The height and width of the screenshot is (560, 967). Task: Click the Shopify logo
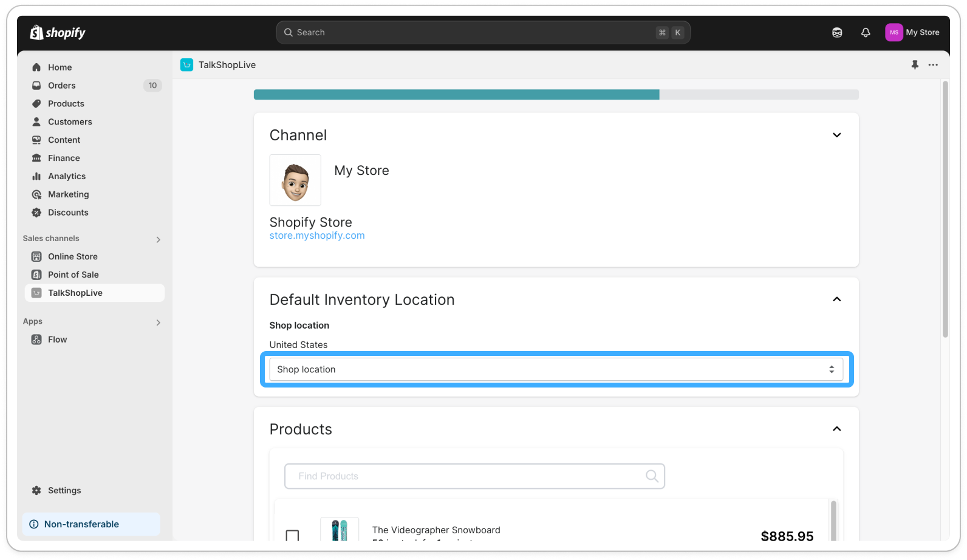pos(58,32)
